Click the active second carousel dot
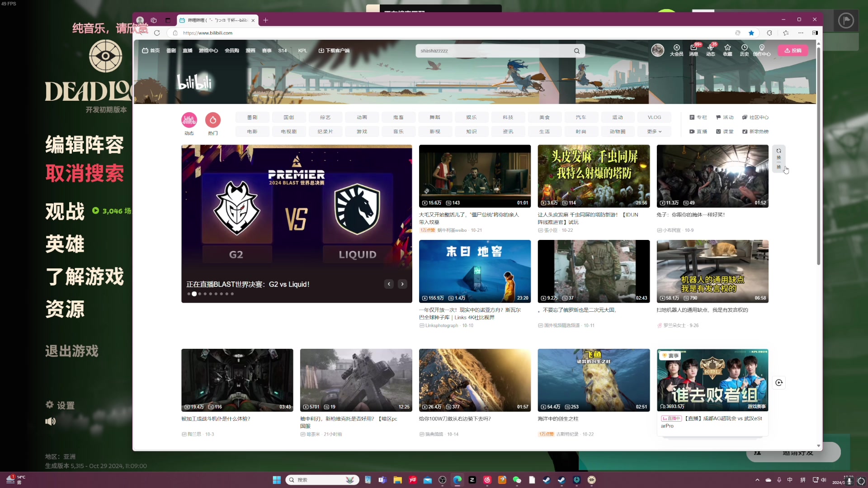868x488 pixels. click(x=194, y=294)
